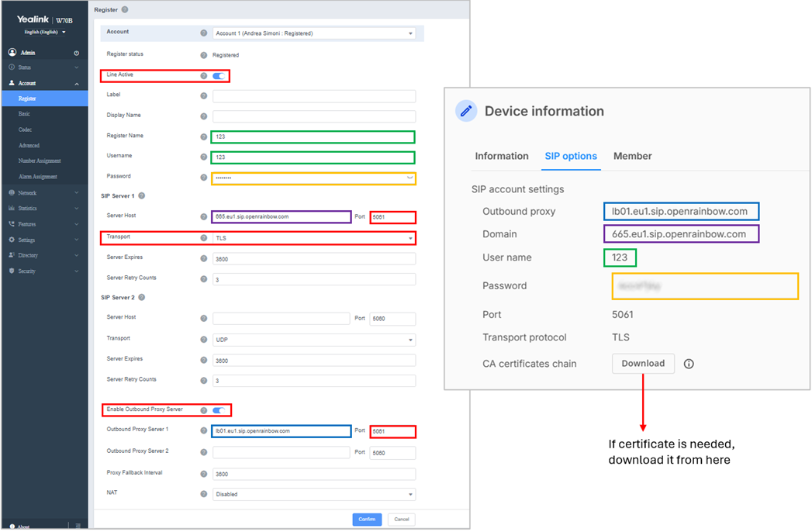Click the Cancel button

coord(401,520)
